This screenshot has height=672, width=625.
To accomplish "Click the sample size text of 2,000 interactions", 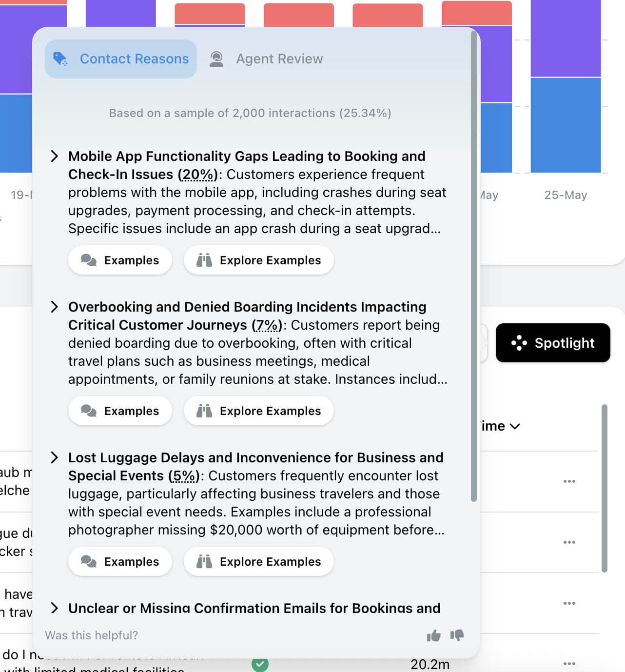I will [250, 113].
